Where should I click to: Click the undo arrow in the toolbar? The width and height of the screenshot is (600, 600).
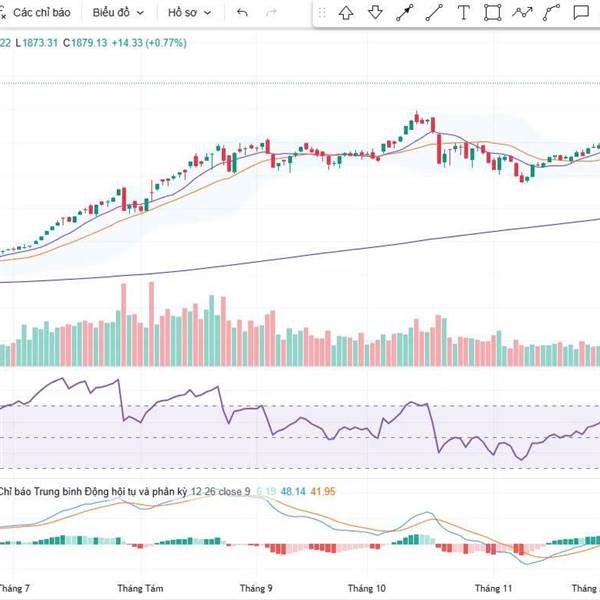(x=242, y=14)
